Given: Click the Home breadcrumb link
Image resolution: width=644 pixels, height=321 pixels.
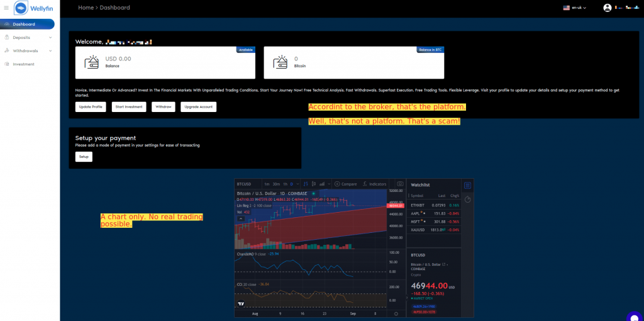Looking at the screenshot, I should [86, 8].
